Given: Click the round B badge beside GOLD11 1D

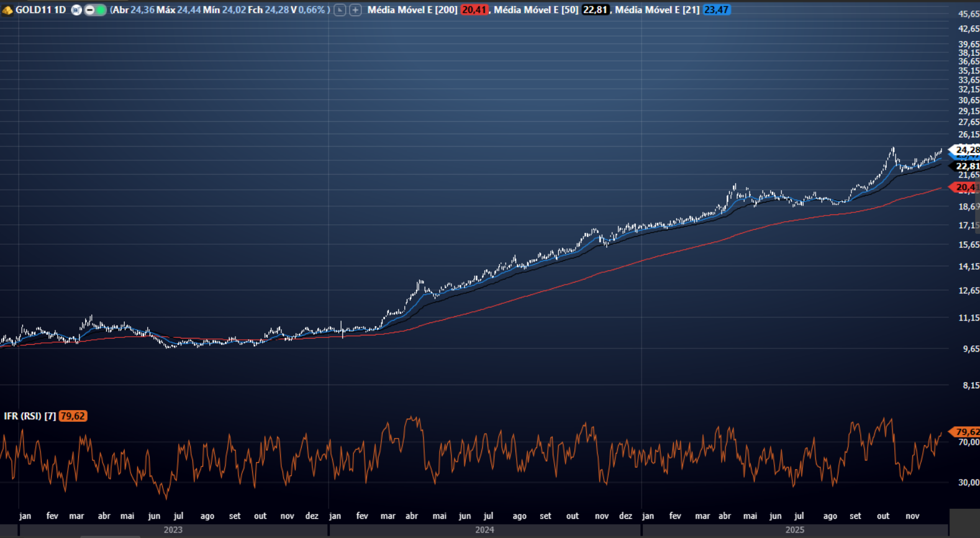Looking at the screenshot, I should coord(76,10).
